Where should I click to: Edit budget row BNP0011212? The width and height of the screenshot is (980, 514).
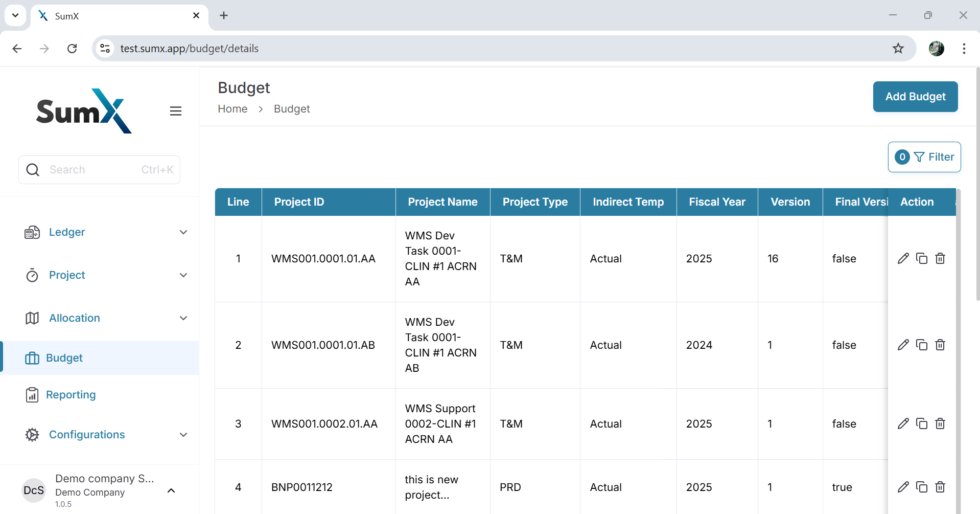903,487
